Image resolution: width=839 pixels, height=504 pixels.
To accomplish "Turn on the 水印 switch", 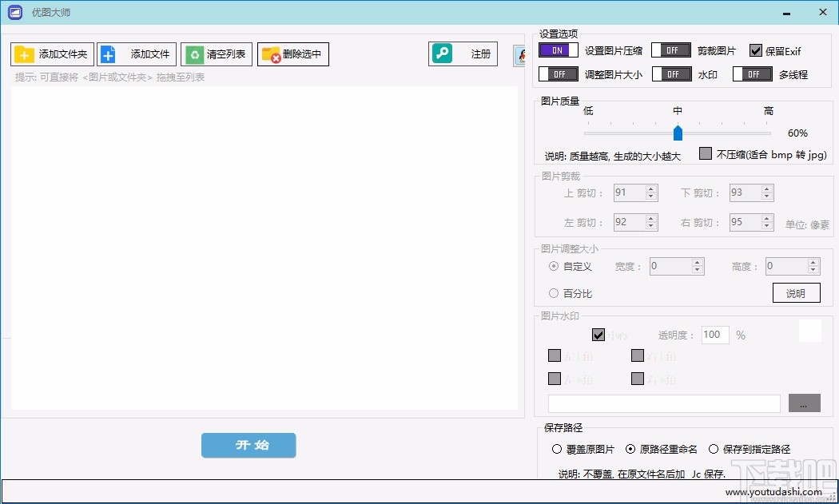I will pyautogui.click(x=671, y=73).
